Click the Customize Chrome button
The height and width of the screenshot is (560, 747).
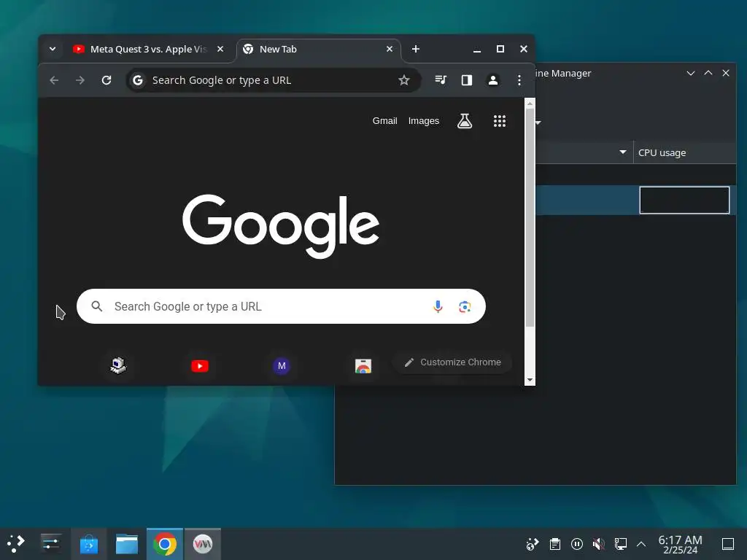click(452, 362)
